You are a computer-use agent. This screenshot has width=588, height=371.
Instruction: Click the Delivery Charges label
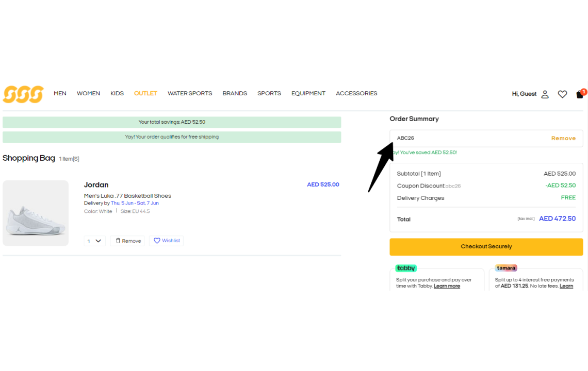pyautogui.click(x=420, y=198)
